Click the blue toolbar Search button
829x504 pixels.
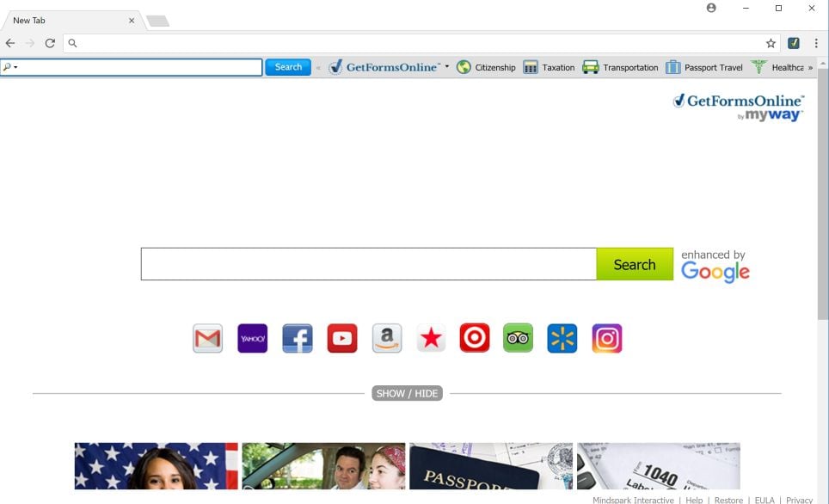[x=288, y=67]
